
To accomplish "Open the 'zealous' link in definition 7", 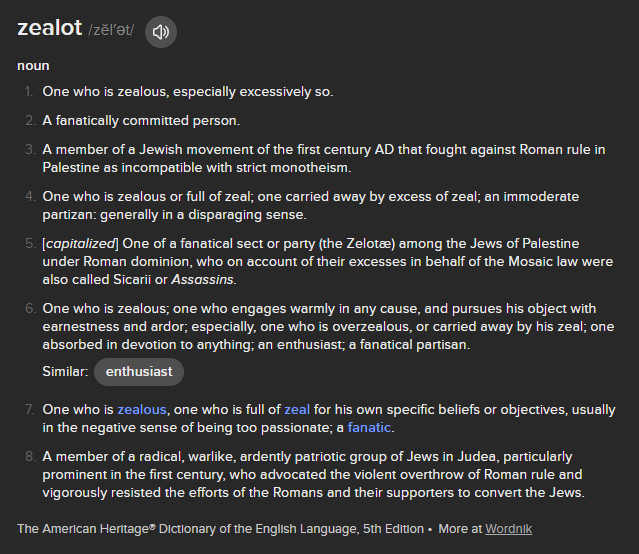I will tap(142, 410).
